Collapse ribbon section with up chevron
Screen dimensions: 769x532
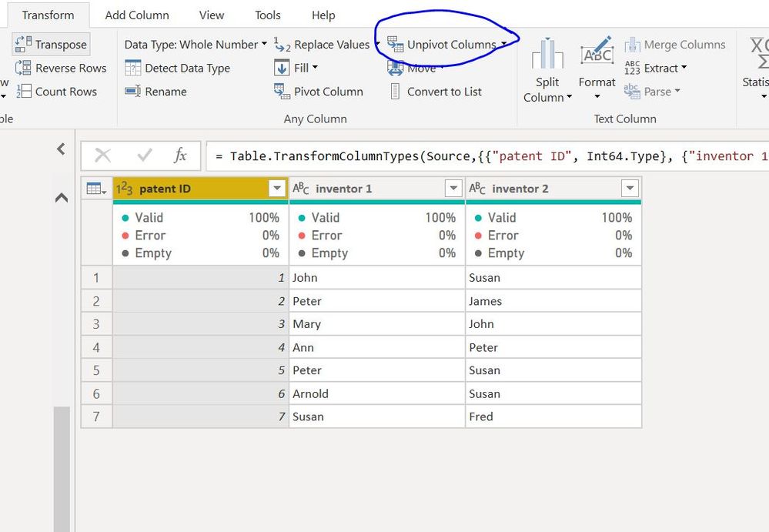62,198
